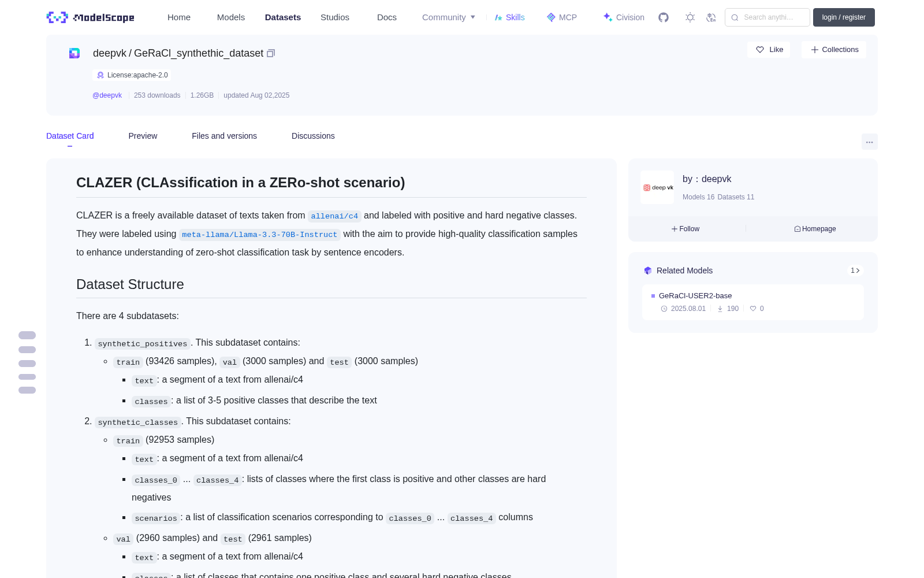
Task: Follow the allenai/c4 link
Action: (x=334, y=216)
